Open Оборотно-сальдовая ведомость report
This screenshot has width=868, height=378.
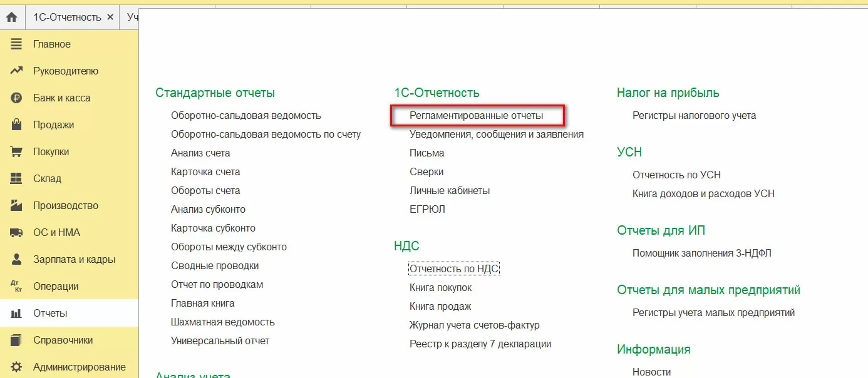click(246, 116)
